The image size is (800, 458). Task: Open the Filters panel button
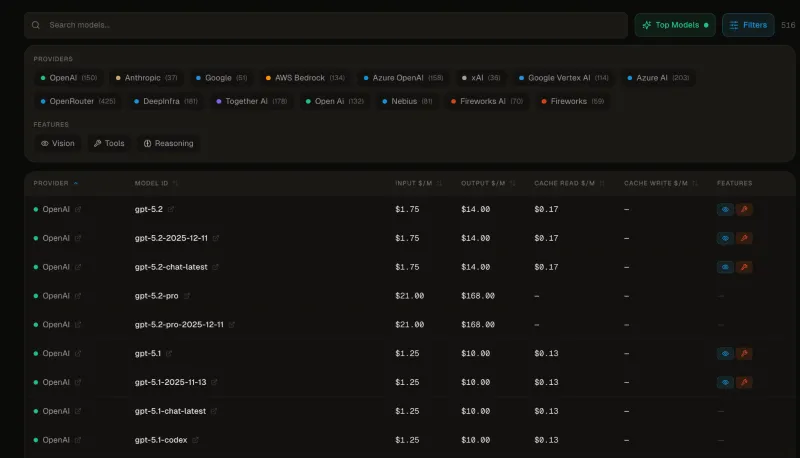[x=748, y=25]
